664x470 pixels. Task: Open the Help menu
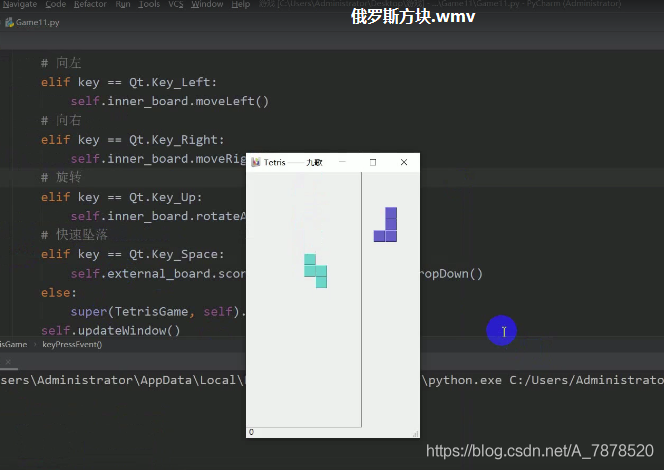tap(241, 4)
